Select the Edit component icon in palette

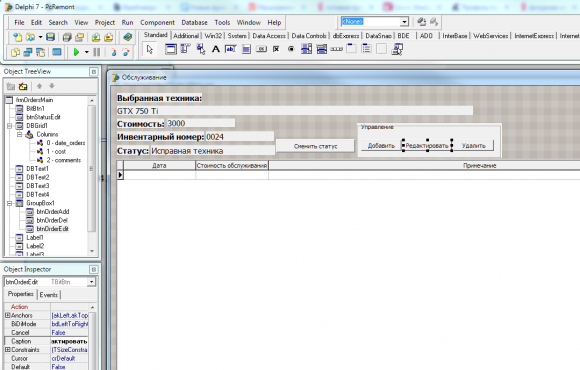coord(230,49)
